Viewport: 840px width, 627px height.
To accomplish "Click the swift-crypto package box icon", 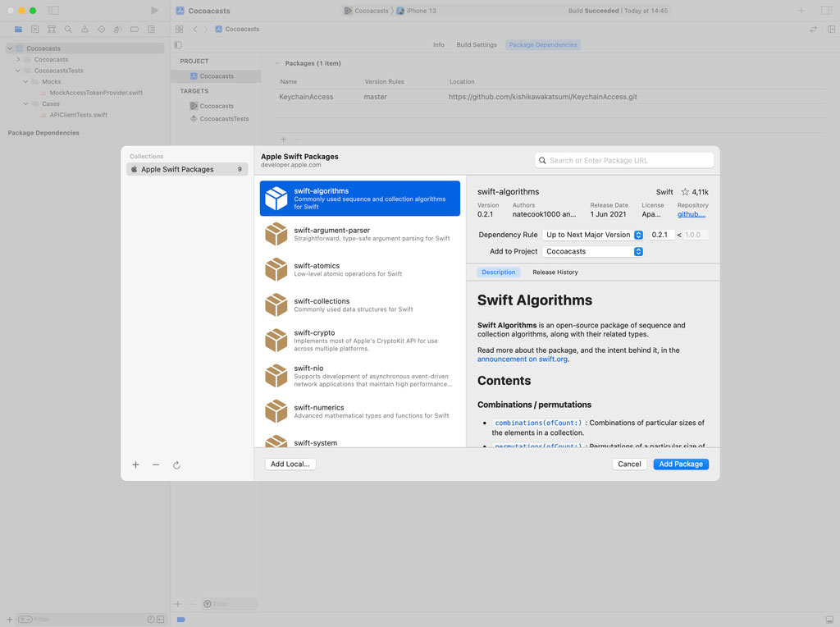I will pos(276,341).
